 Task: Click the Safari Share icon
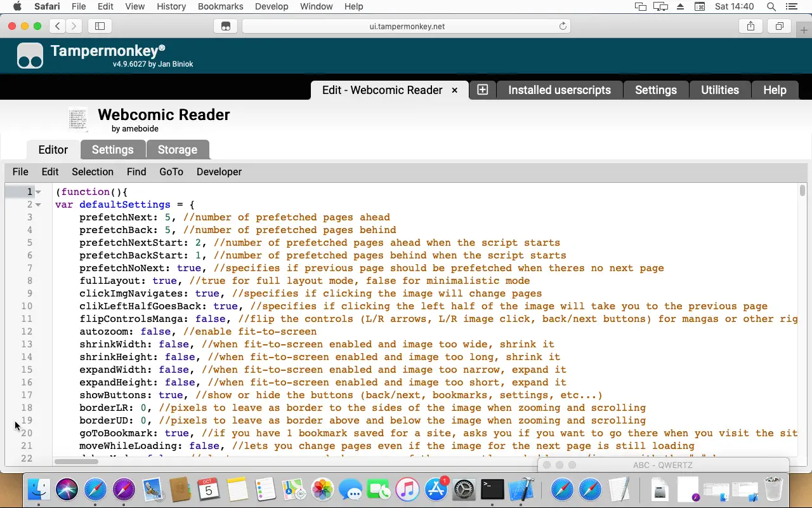[x=751, y=26]
